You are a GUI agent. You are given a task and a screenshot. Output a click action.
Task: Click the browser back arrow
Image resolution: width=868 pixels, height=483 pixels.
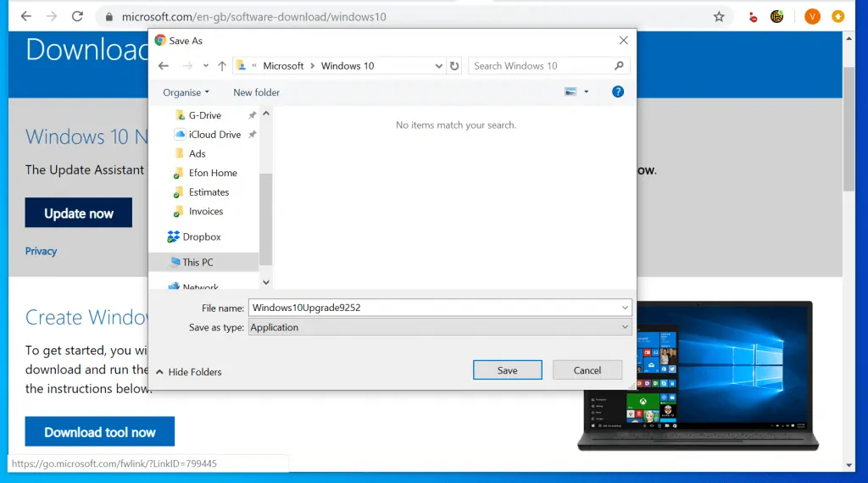point(26,17)
